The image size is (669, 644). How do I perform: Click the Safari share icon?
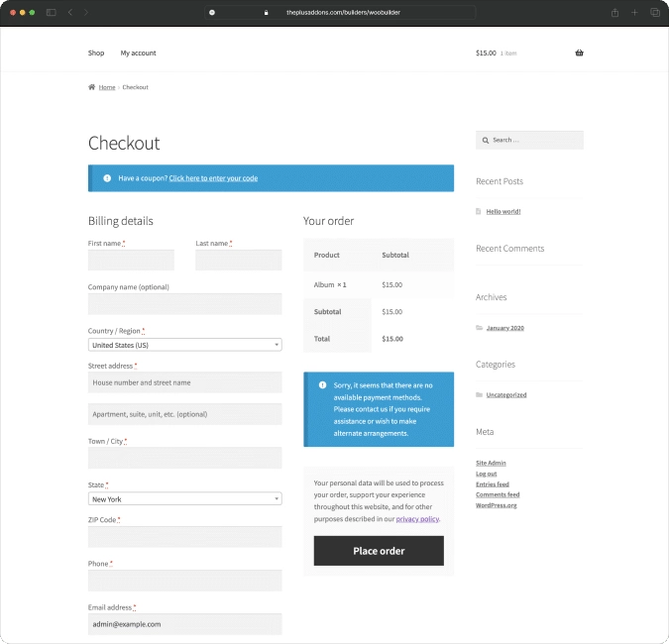[x=614, y=12]
